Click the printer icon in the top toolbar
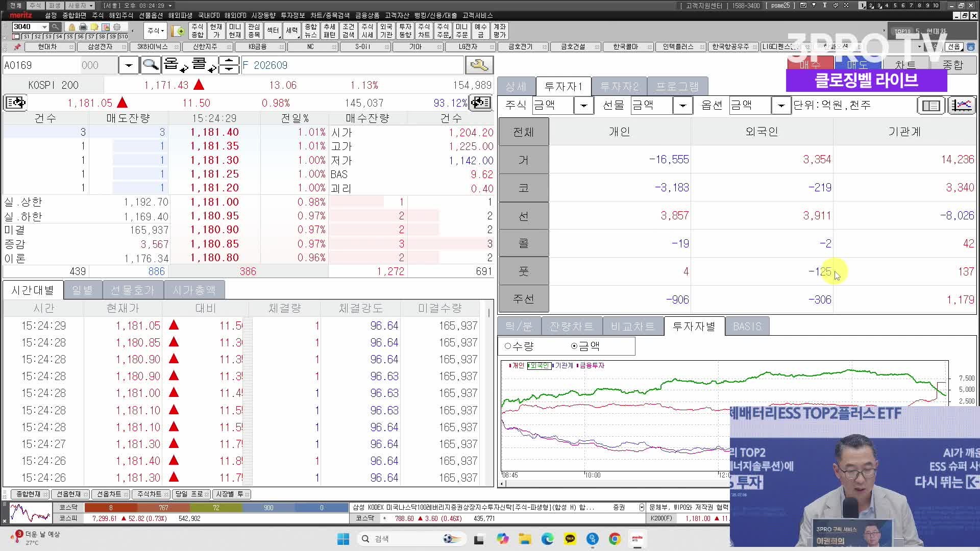Screen dimensions: 980x551 83,27
